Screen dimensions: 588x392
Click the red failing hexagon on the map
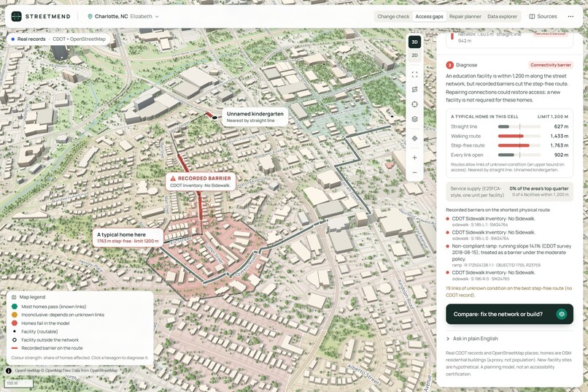click(x=209, y=256)
